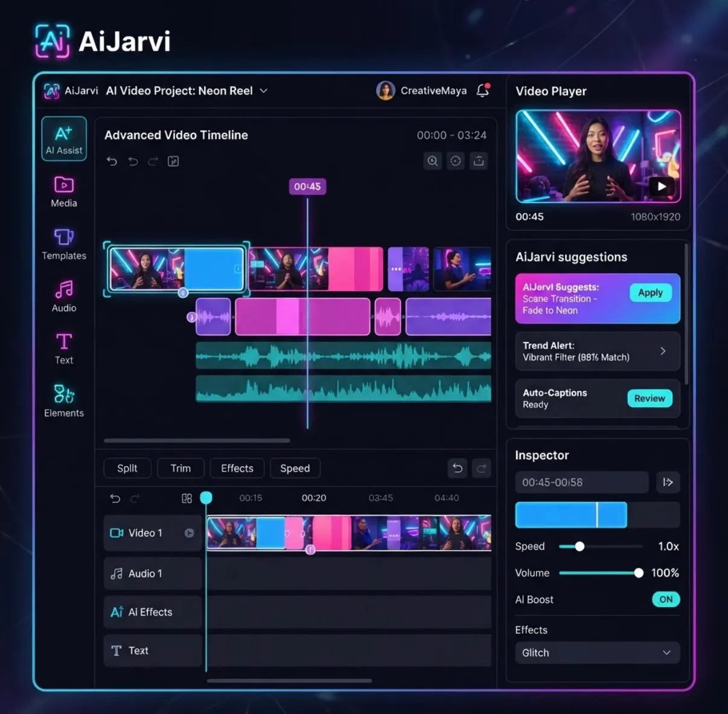Click the 100% volume value
The height and width of the screenshot is (714, 728).
[x=665, y=573]
